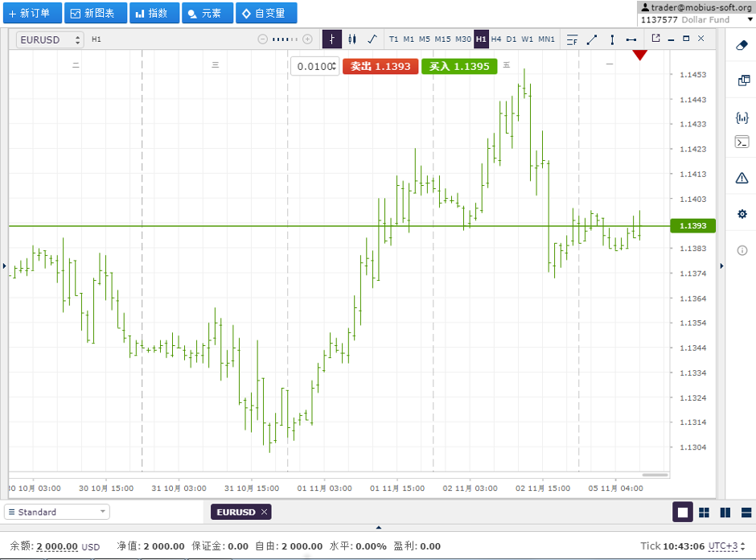
Task: Set timeframe to D1
Action: (x=512, y=39)
